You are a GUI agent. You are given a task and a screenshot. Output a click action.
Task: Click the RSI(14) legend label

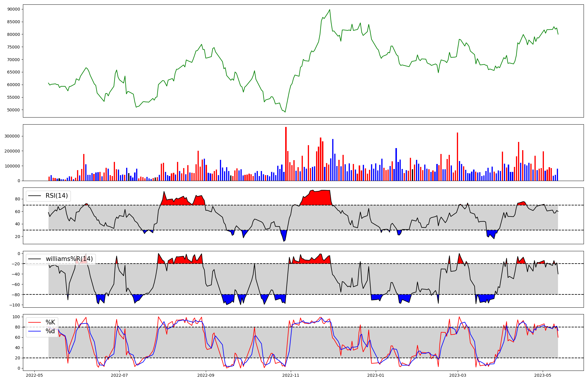56,196
